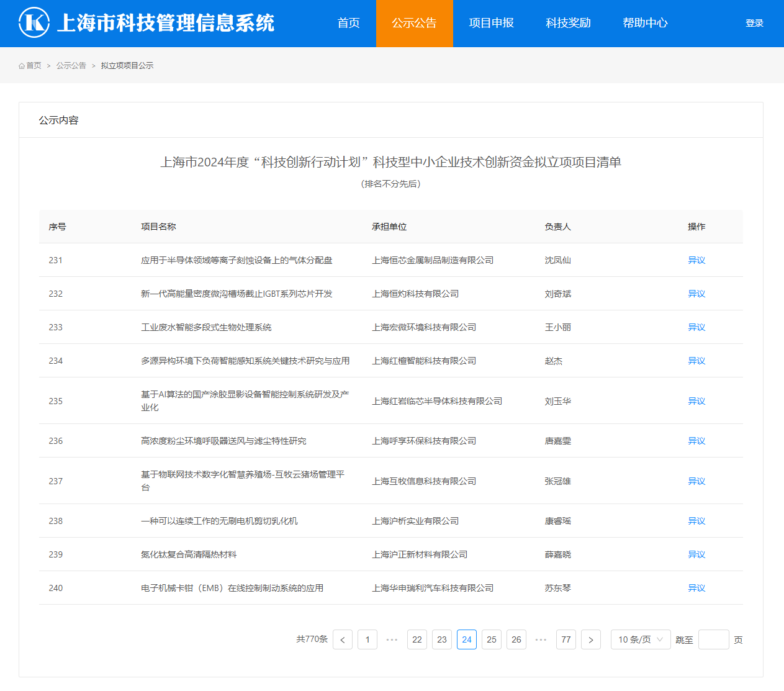Select page 25 in pagination
This screenshot has width=784, height=691.
coord(492,639)
